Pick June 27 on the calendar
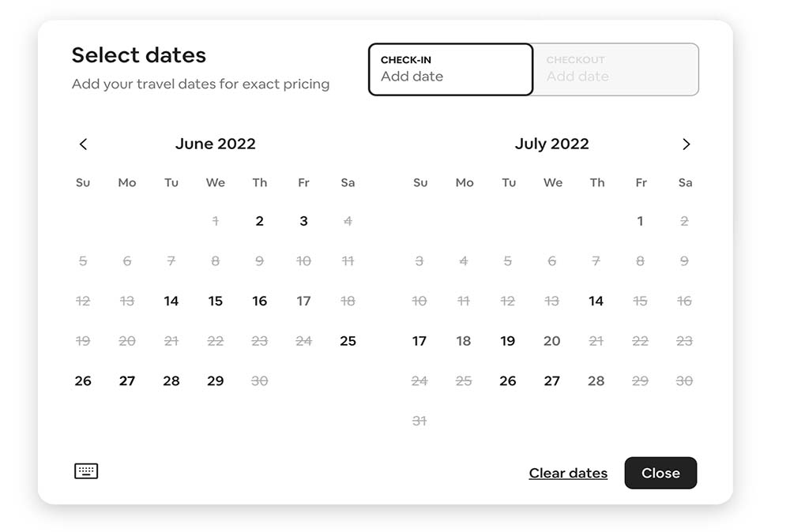The height and width of the screenshot is (532, 790). point(127,381)
